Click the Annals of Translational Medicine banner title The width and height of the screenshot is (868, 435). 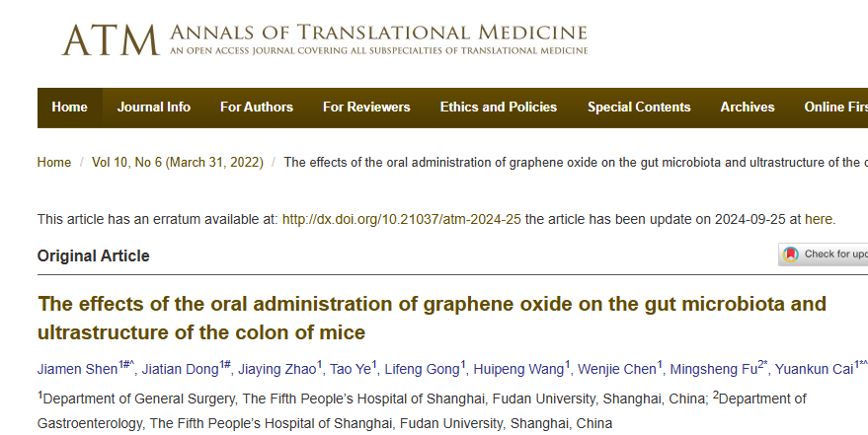[x=378, y=33]
